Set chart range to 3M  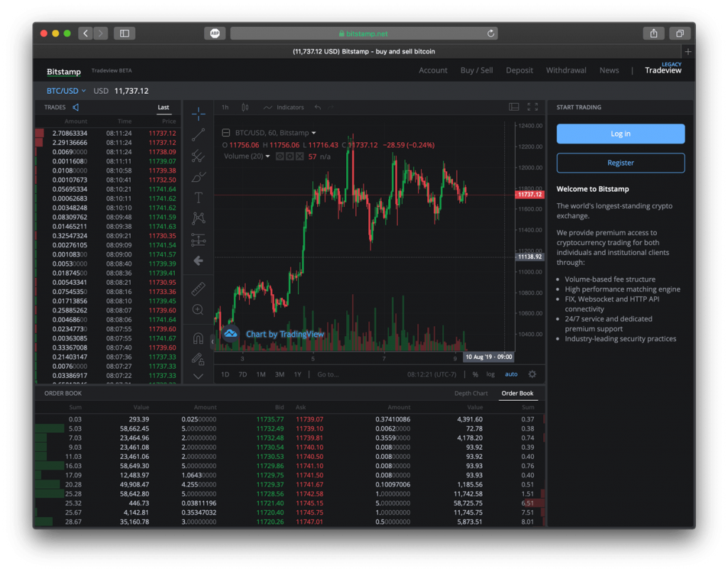(279, 374)
